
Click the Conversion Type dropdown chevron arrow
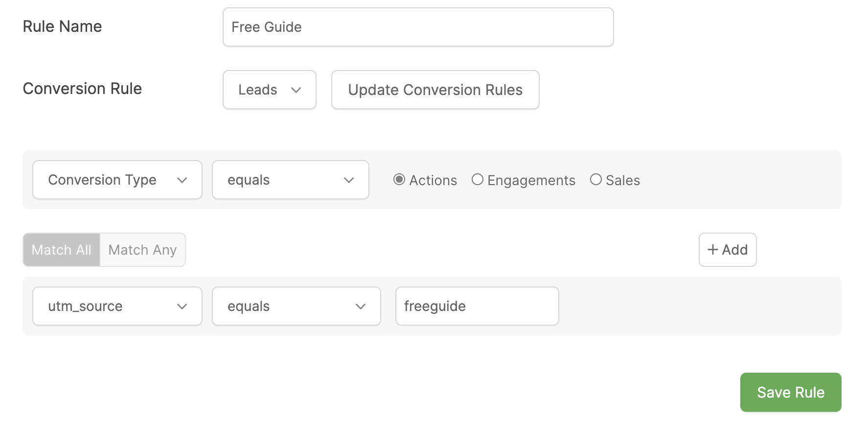click(182, 180)
